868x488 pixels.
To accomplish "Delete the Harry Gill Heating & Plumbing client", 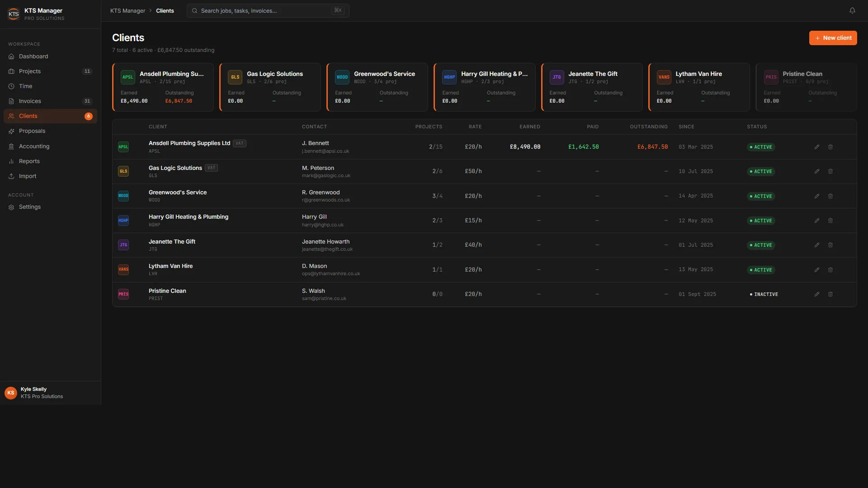I will (830, 221).
